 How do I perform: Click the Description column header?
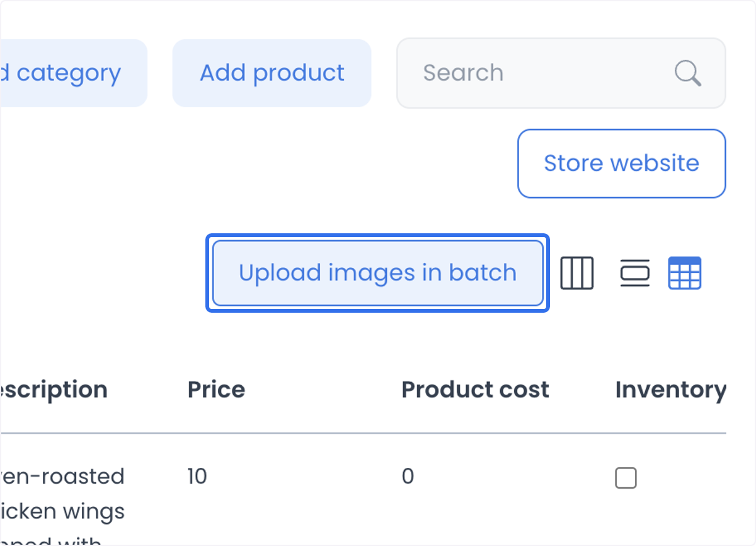54,390
